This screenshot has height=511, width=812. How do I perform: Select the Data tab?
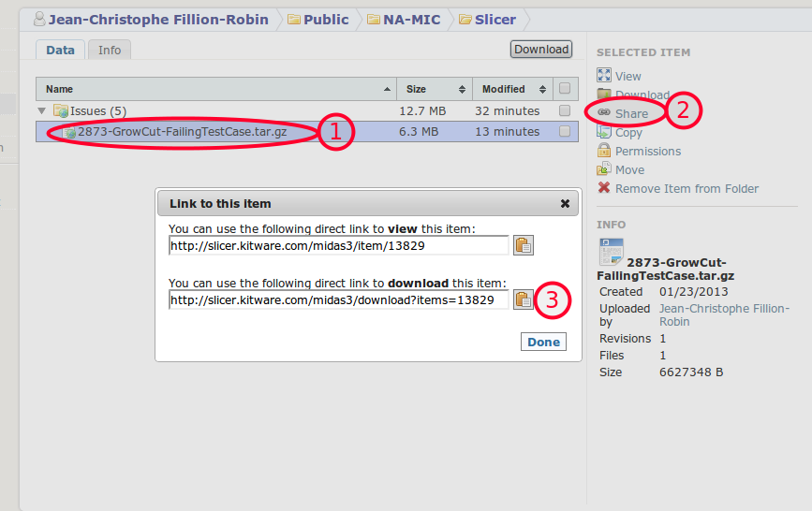click(x=60, y=50)
